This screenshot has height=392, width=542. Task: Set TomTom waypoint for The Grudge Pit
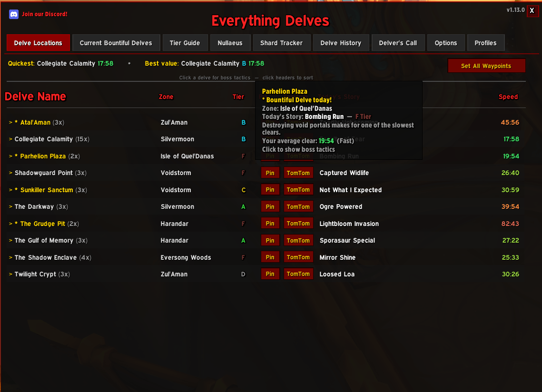[x=298, y=224]
